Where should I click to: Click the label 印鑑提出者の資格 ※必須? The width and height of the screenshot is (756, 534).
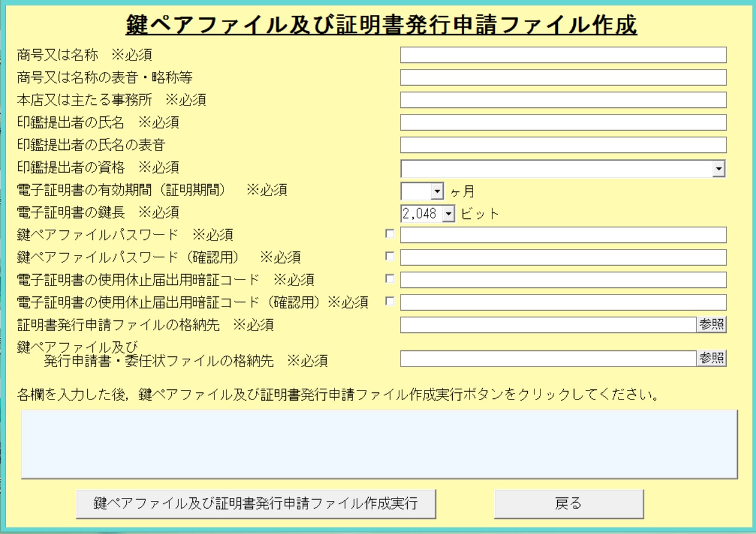(x=97, y=167)
